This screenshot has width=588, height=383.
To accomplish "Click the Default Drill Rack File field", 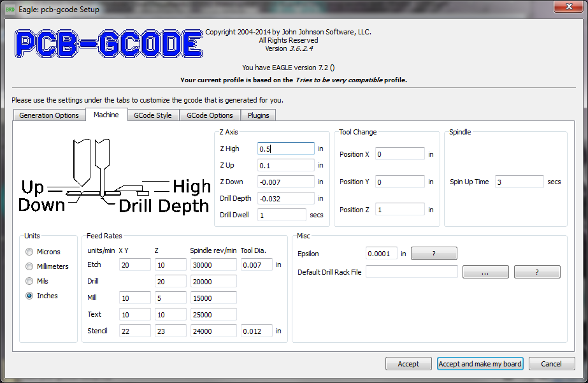I will point(412,272).
